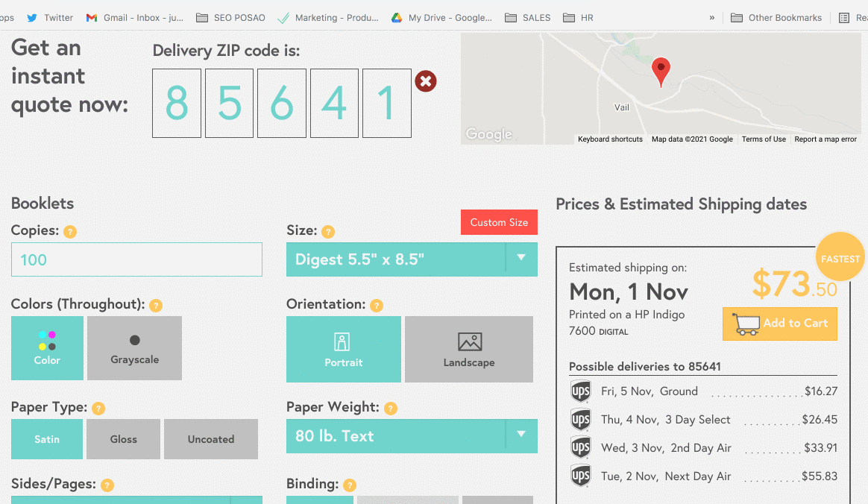The height and width of the screenshot is (504, 868).
Task: Open the Twitter bookmark
Action: pyautogui.click(x=50, y=18)
